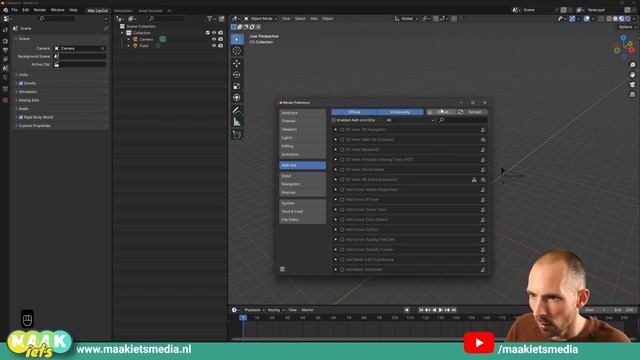Select the Measure ruler tool
Image resolution: width=640 pixels, height=360 pixels.
click(x=237, y=122)
